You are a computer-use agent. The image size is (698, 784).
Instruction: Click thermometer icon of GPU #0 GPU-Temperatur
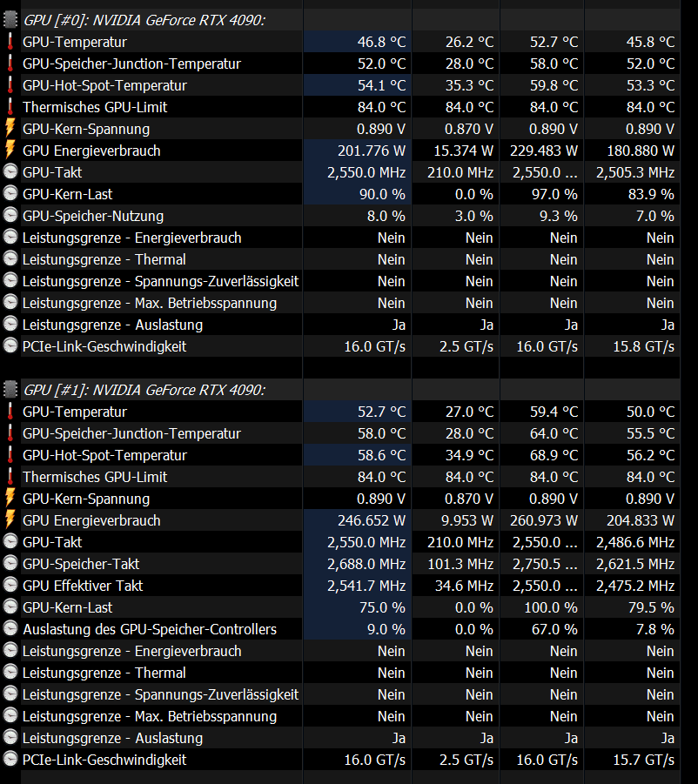click(x=10, y=42)
